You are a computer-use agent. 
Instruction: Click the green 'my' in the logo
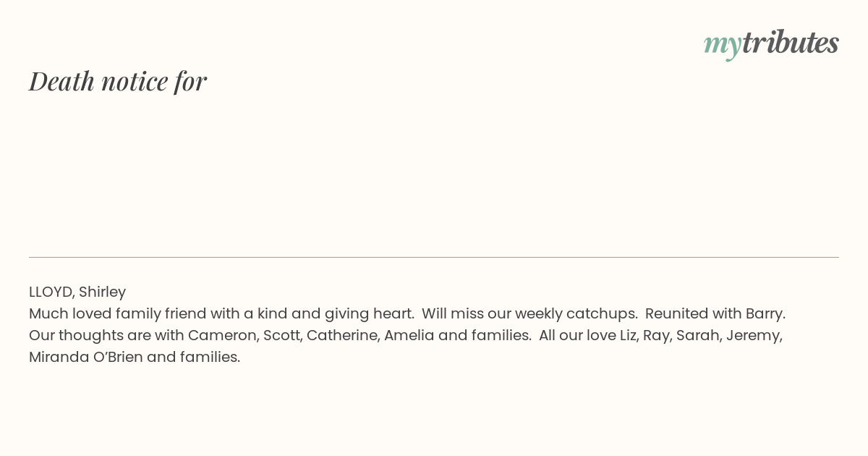click(723, 46)
